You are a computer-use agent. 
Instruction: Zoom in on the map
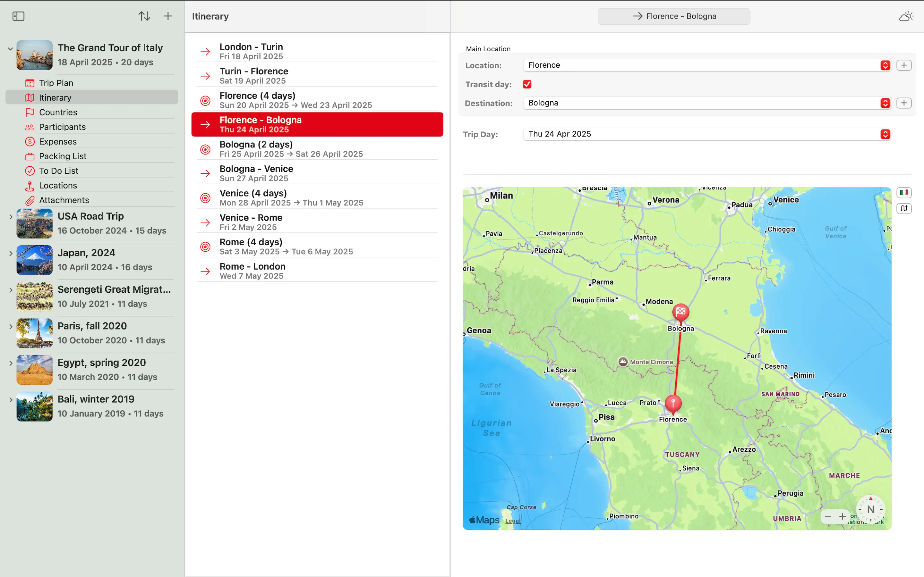(x=842, y=517)
